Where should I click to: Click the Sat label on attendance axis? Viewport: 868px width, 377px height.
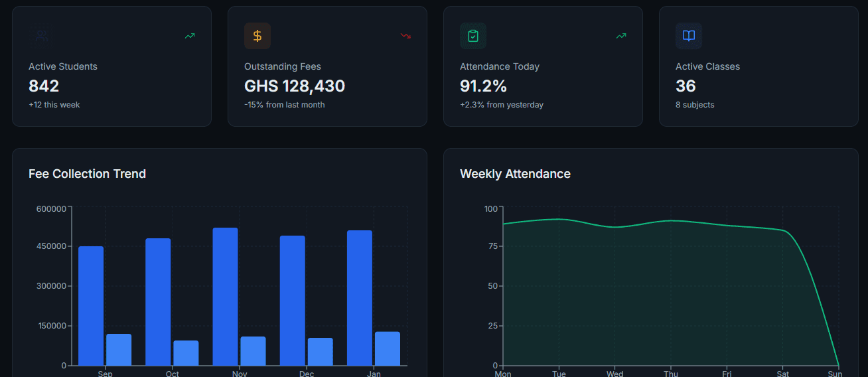tap(783, 374)
